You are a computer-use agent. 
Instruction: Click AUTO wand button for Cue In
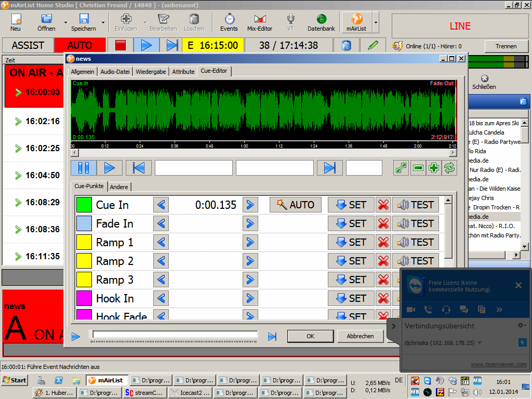click(296, 205)
